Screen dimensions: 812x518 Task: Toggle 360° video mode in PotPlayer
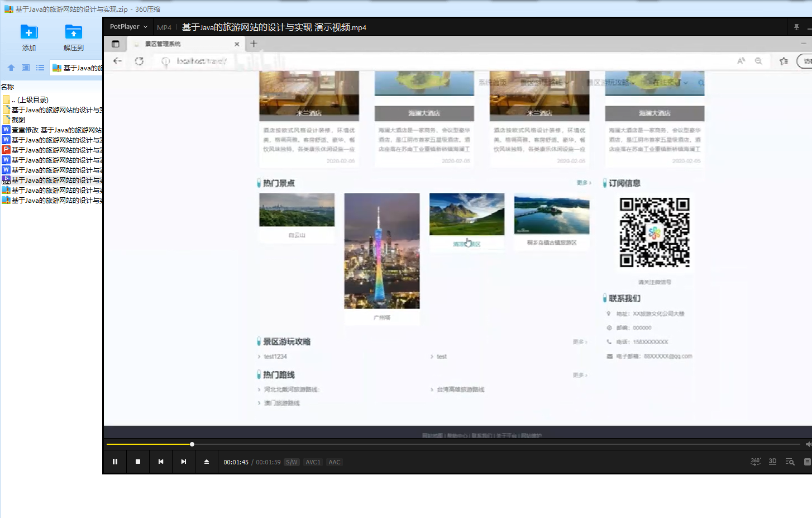[756, 462]
